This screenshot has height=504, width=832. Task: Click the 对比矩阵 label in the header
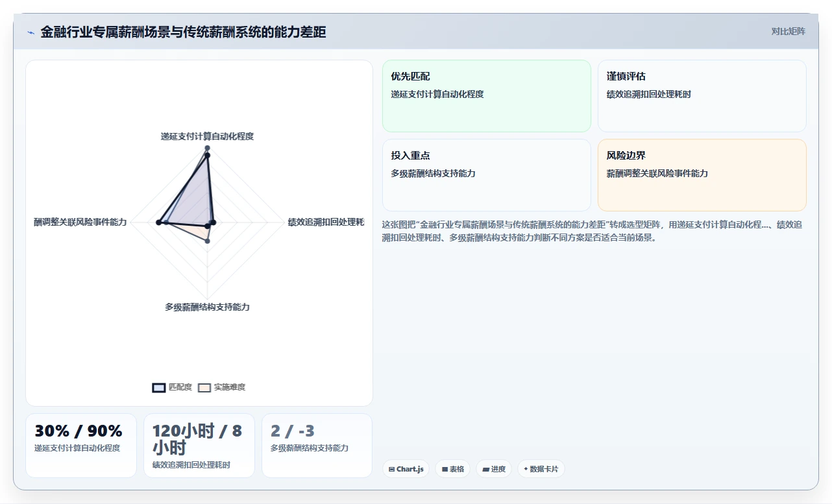click(x=788, y=31)
